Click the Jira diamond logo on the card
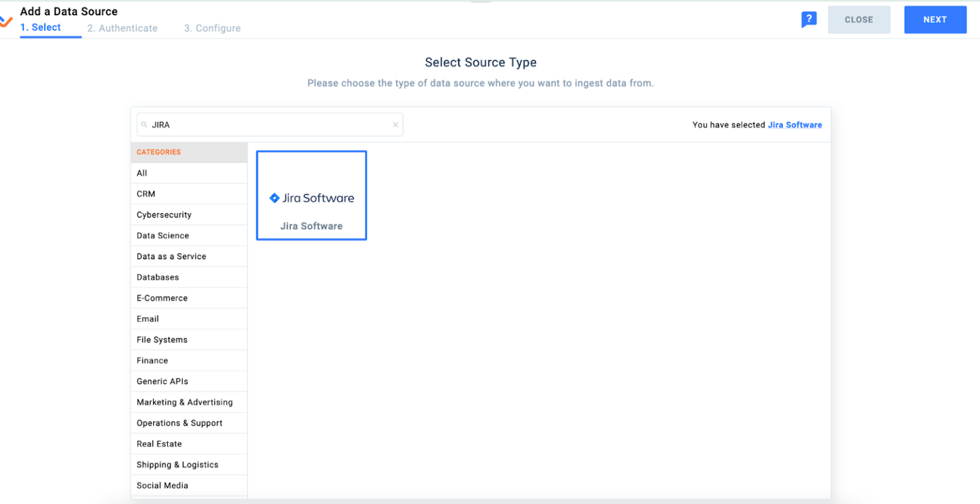Screen dimensions: 980x504 pos(274,198)
